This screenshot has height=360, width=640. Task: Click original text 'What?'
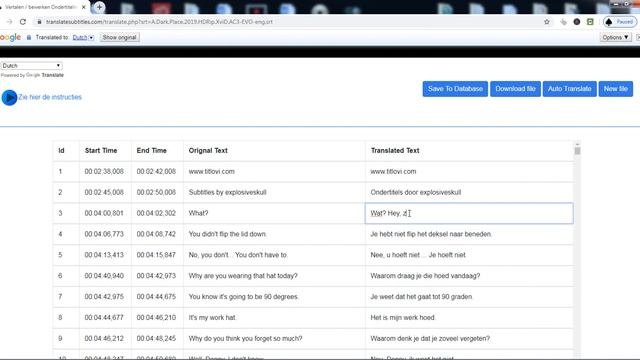click(x=198, y=213)
